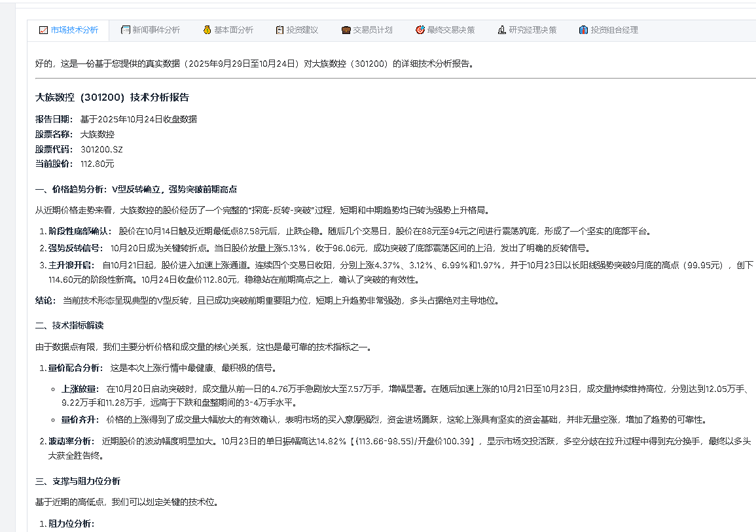
Task: Click the heading 三、支撑与阻力位分析
Action: (78, 481)
